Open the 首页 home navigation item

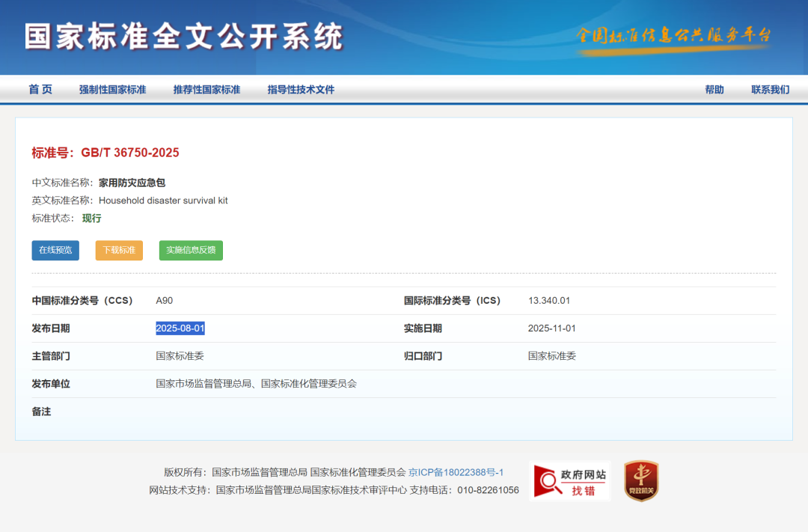(40, 90)
